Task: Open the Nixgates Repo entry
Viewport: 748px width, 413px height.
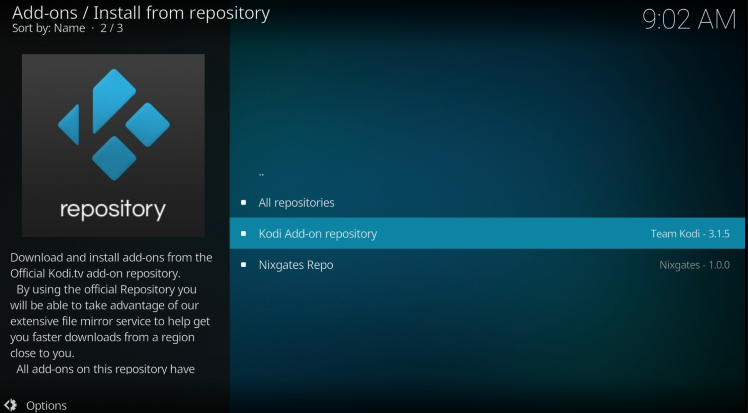Action: click(x=295, y=265)
